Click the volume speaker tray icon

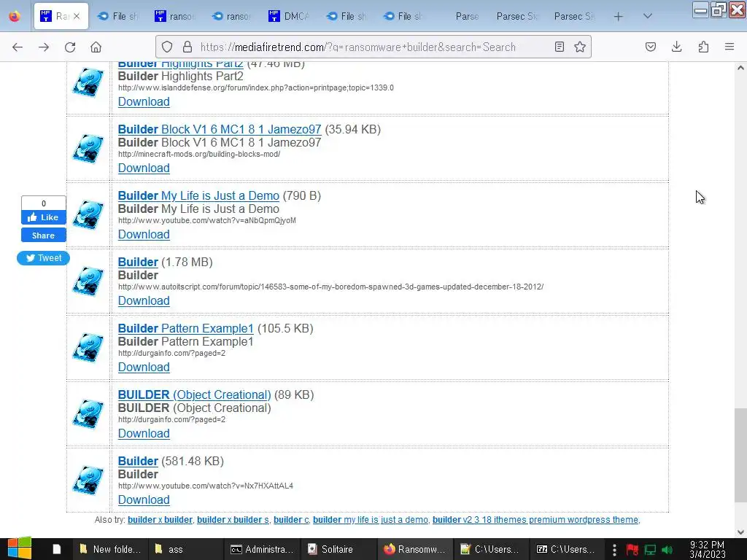(x=668, y=550)
